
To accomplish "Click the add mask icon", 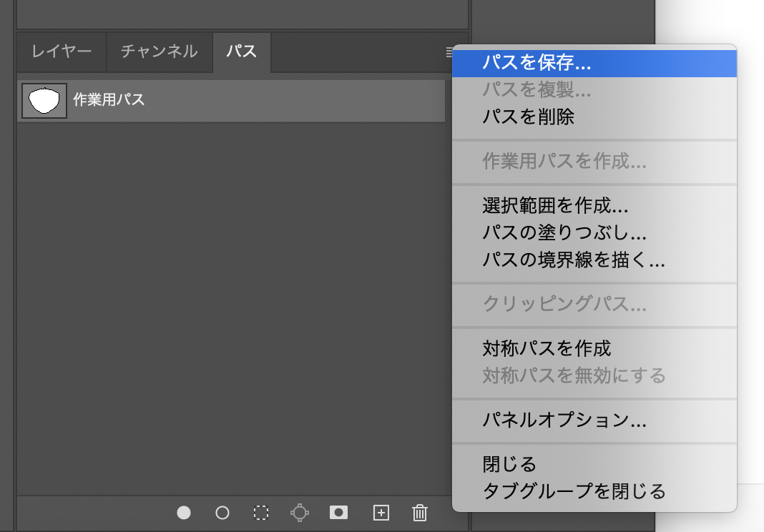I will pos(339,513).
